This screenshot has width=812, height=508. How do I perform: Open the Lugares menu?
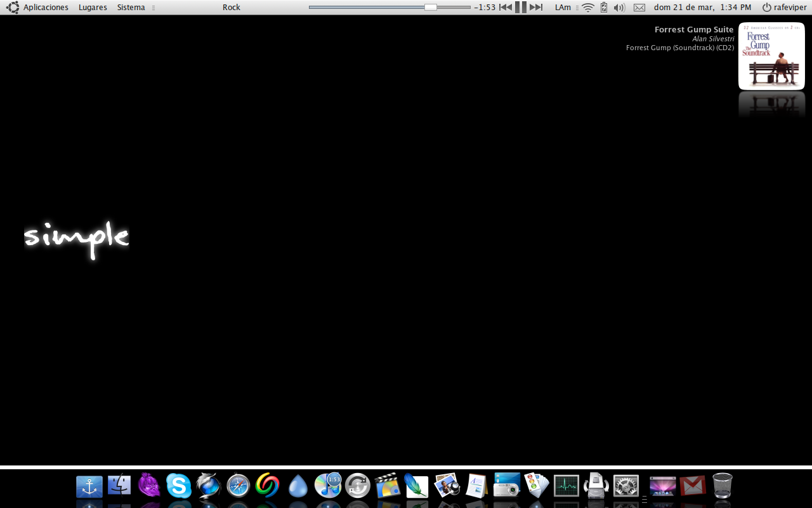(93, 8)
